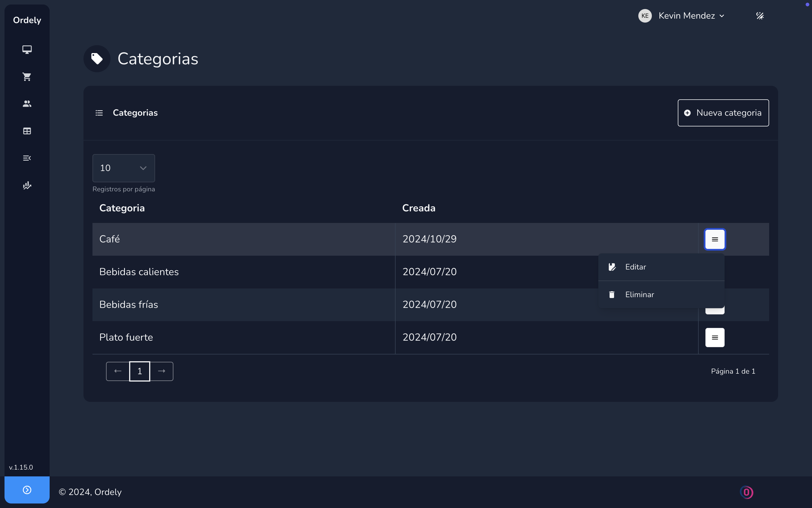812x508 pixels.
Task: Click the KE user avatar
Action: point(645,16)
